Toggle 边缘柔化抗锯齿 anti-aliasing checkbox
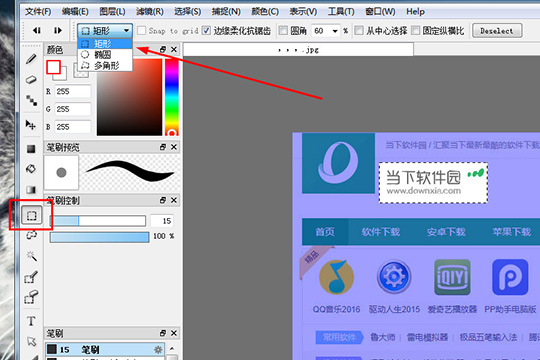 point(206,31)
